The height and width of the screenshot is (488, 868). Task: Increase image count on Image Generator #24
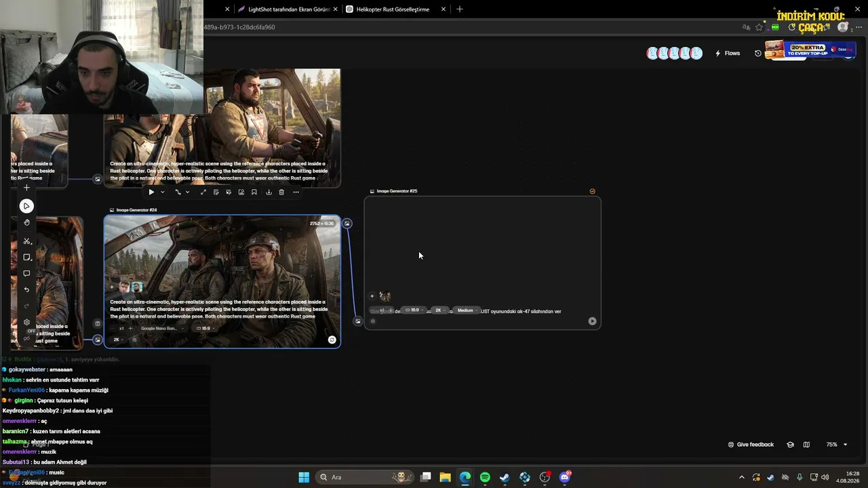pos(131,329)
